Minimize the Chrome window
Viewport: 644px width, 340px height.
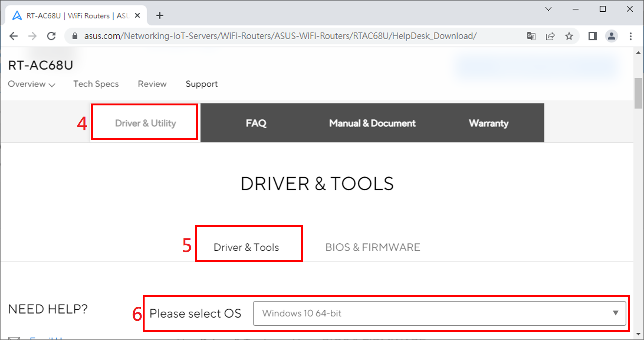[x=575, y=9]
